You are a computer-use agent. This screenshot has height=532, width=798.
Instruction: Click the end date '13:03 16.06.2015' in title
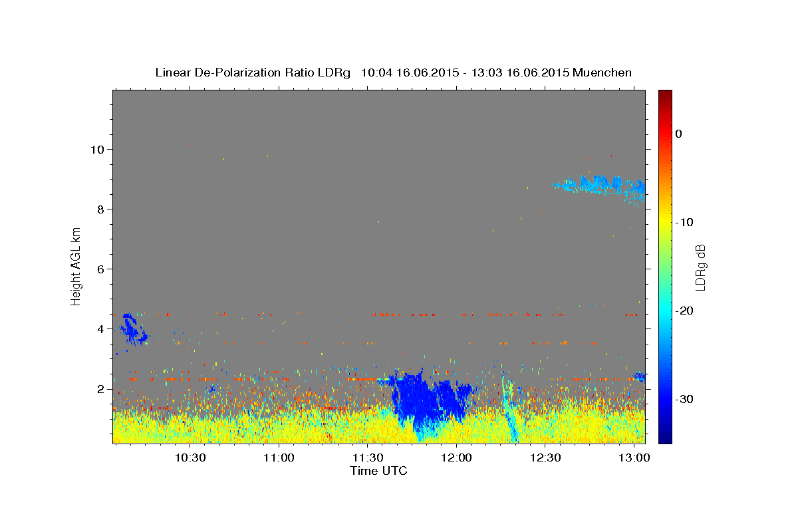(x=520, y=72)
